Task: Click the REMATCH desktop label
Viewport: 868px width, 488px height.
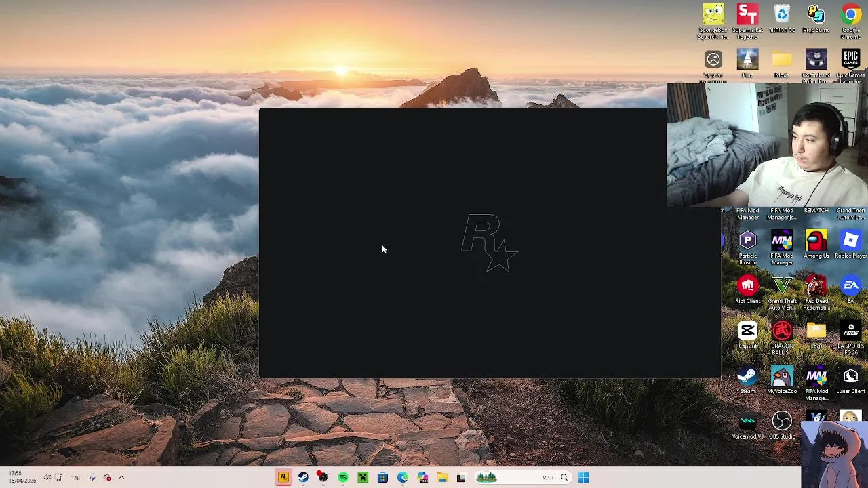Action: (x=816, y=211)
